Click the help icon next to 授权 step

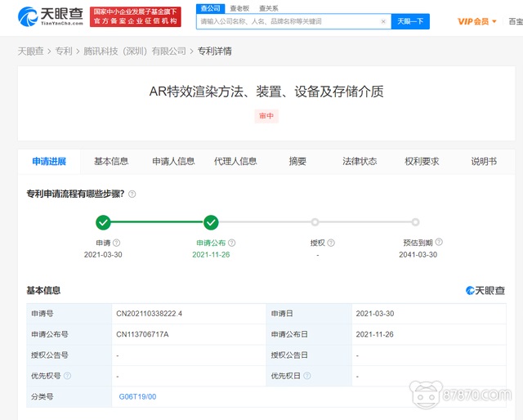[332, 244]
